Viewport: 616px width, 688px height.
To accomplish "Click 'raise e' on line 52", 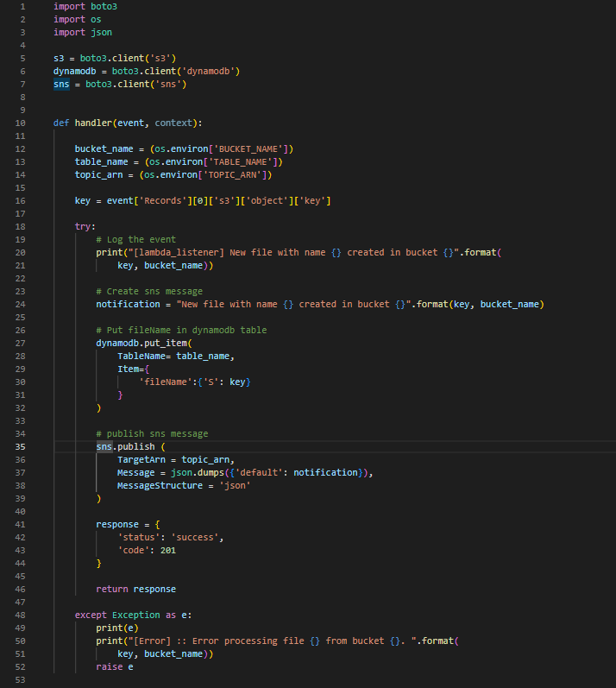I will (115, 667).
